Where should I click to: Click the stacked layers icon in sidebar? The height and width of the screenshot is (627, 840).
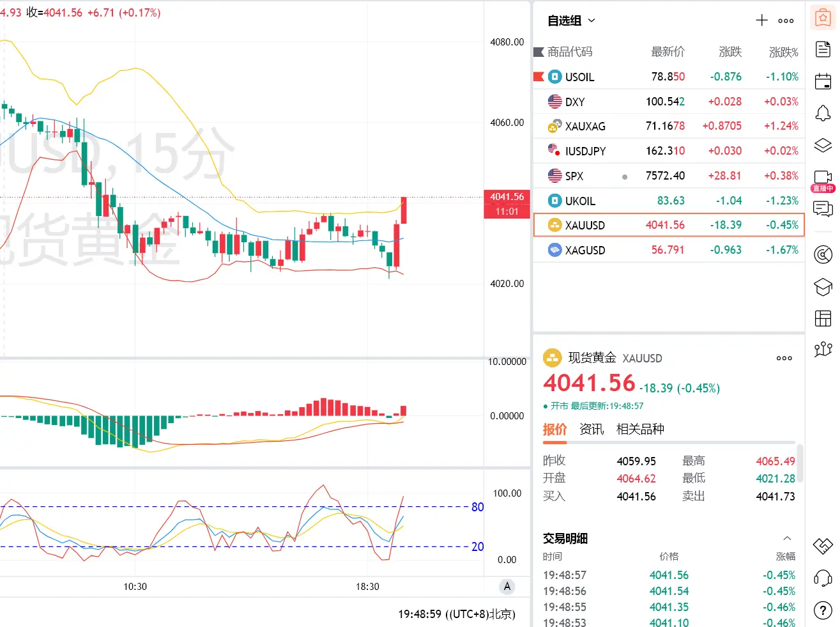point(823,145)
